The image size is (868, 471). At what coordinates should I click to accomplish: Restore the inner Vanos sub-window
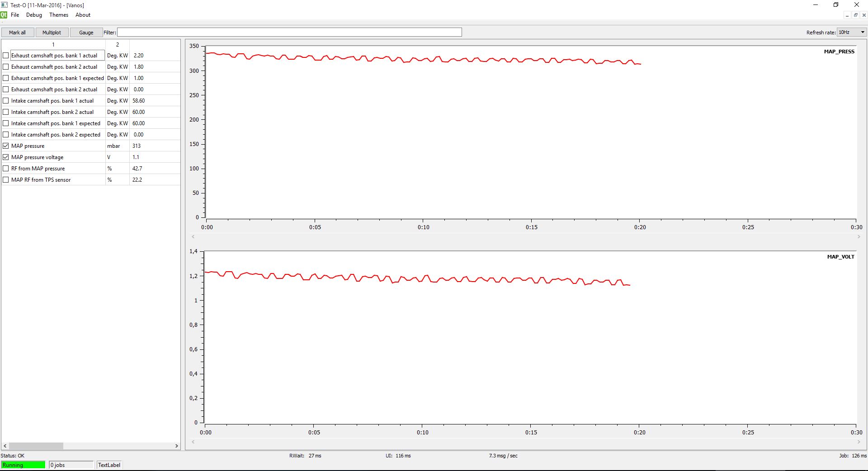[x=855, y=15]
